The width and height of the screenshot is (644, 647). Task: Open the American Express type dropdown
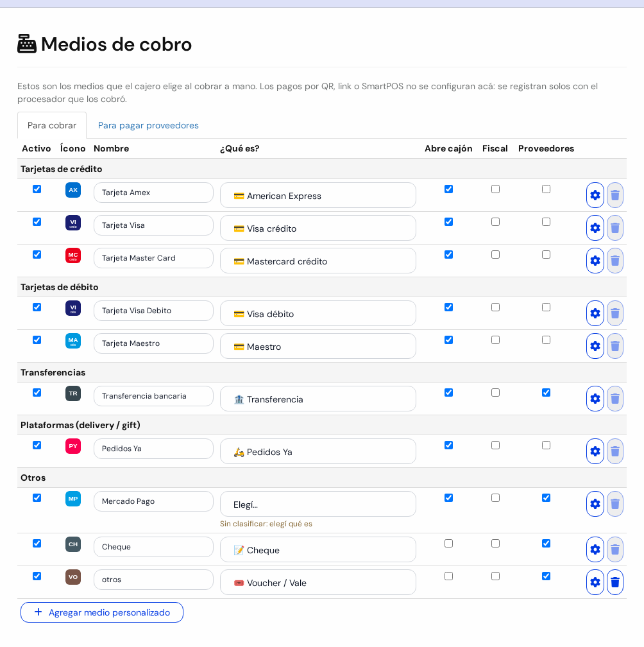click(x=318, y=195)
